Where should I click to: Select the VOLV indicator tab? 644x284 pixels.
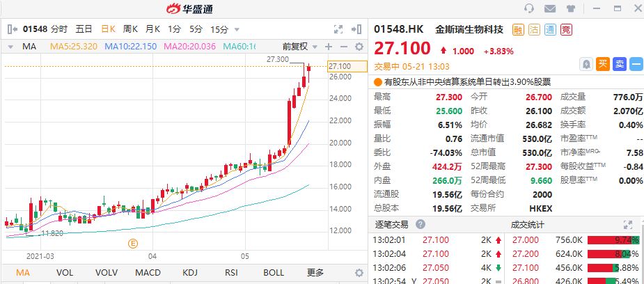(x=107, y=272)
